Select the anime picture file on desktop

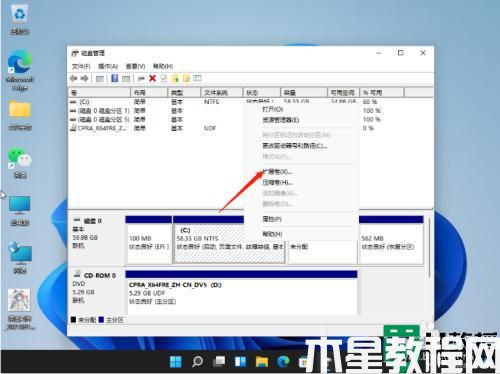tap(20, 309)
